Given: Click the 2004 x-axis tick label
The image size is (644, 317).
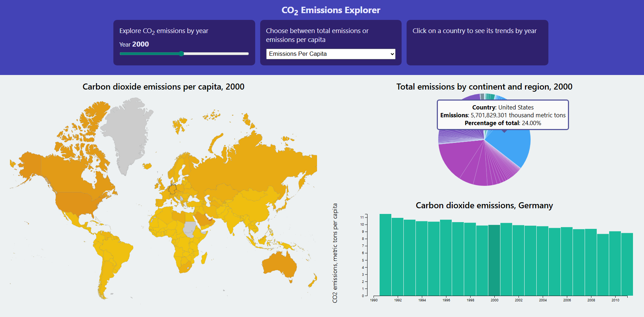Looking at the screenshot, I should (x=543, y=300).
